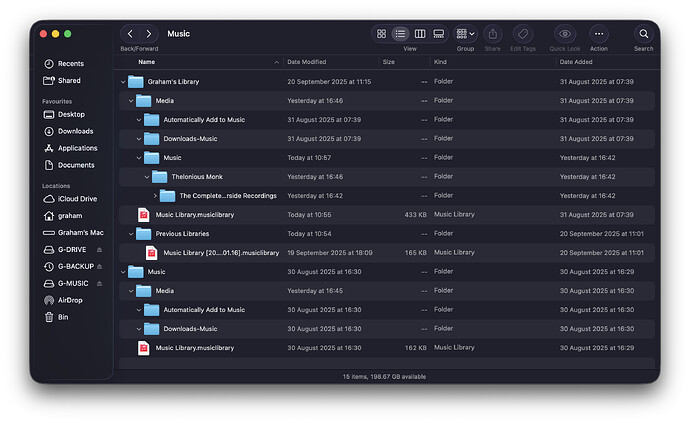Collapse Automatically Add to Music dated 30 August
Screen dimensions: 690x423
point(139,310)
